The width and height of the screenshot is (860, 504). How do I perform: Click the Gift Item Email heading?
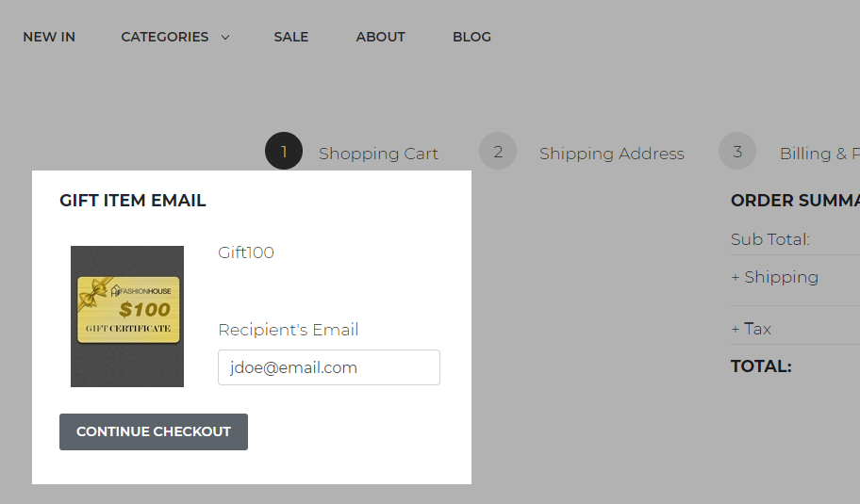(133, 200)
